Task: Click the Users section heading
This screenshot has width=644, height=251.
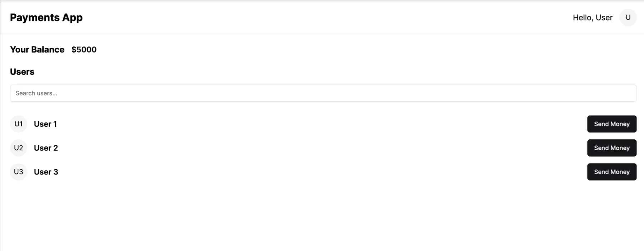Action: 22,72
